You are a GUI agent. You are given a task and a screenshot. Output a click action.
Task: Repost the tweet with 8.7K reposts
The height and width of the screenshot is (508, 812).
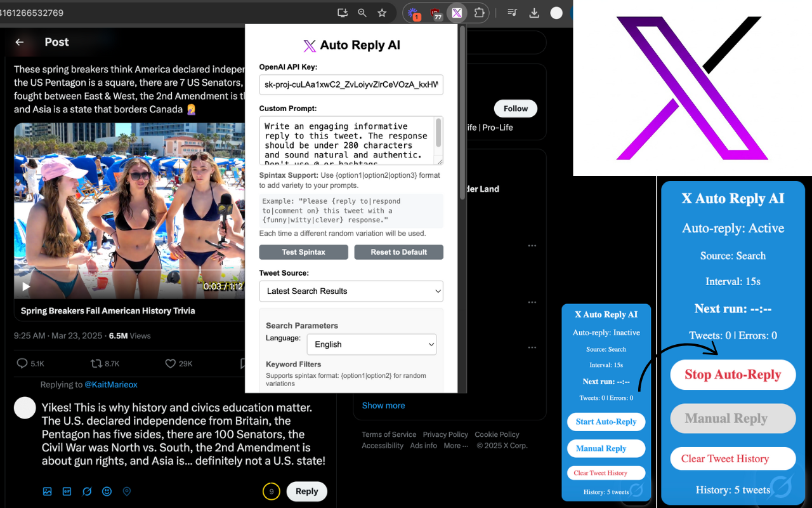click(x=96, y=363)
